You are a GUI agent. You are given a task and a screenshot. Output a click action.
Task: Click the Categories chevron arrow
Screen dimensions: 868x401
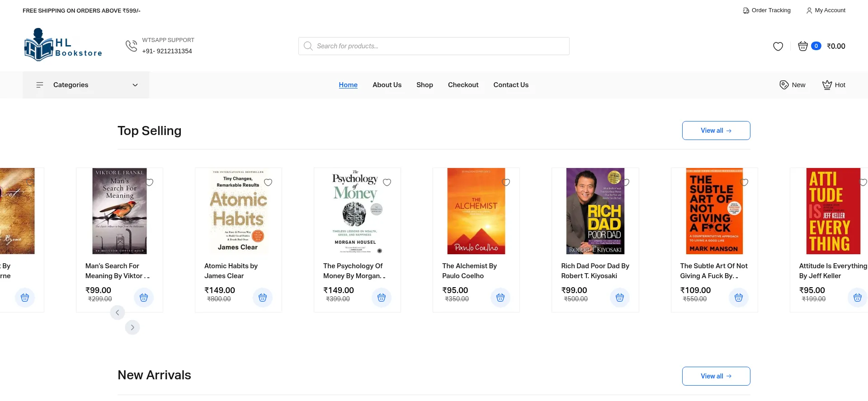[135, 85]
